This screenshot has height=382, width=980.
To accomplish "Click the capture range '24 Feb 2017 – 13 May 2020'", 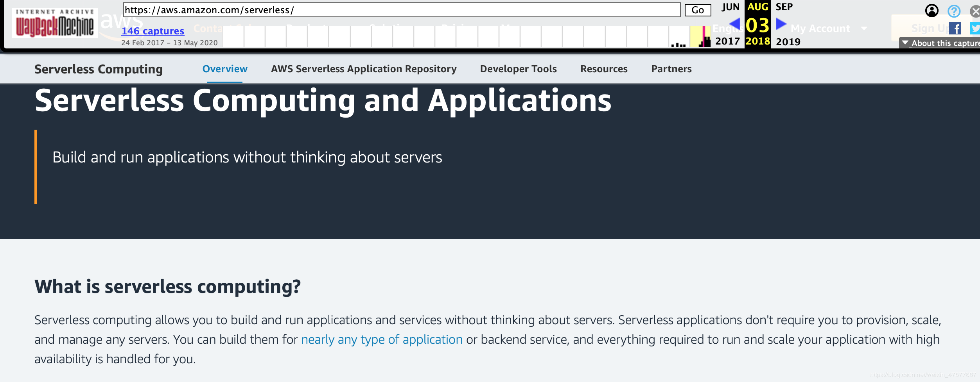I will 169,43.
